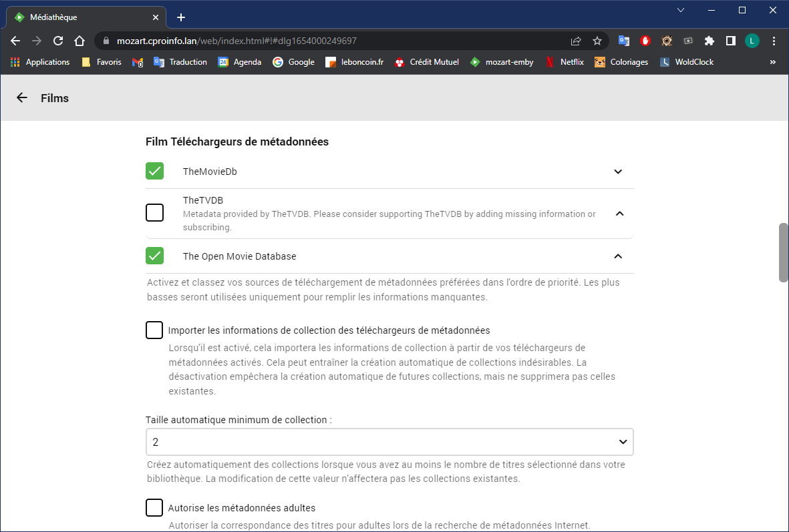789x532 pixels.
Task: Bookmark this page with the star icon
Action: [x=597, y=41]
